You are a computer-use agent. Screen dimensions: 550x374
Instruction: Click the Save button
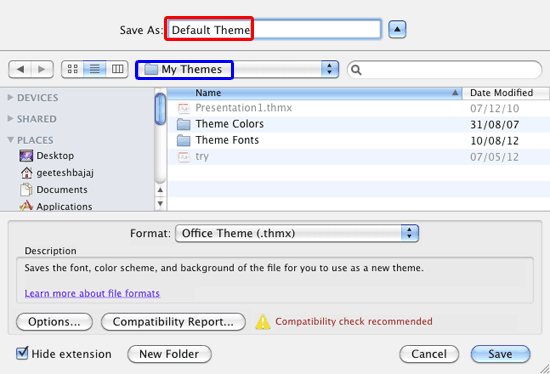[x=501, y=354]
